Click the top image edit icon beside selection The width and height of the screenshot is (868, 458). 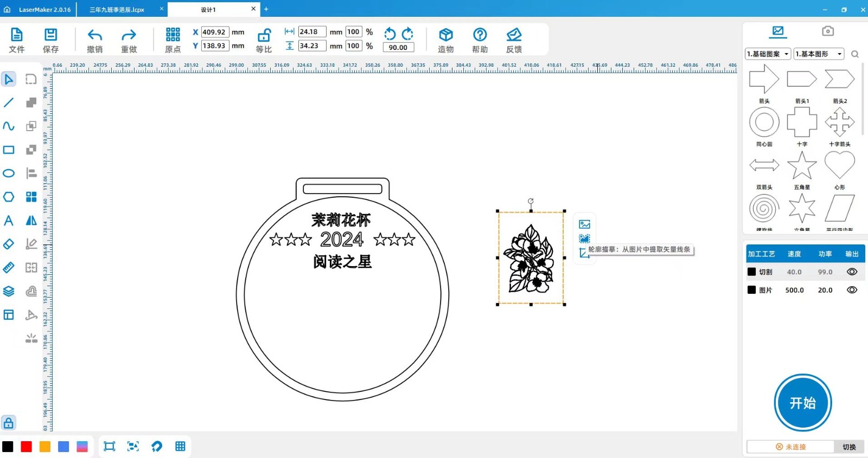point(584,224)
